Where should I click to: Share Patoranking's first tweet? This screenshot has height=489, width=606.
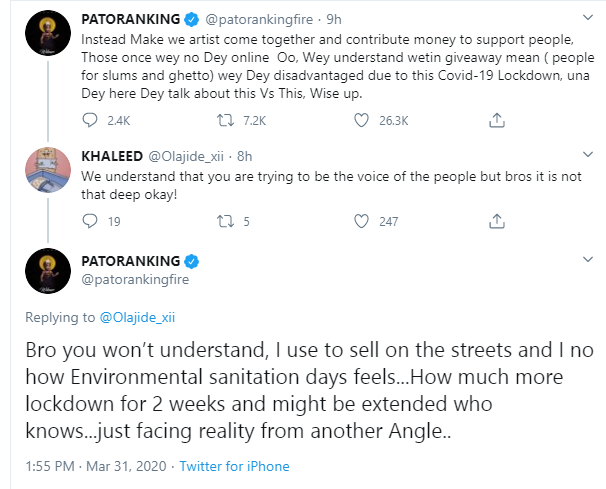click(495, 120)
